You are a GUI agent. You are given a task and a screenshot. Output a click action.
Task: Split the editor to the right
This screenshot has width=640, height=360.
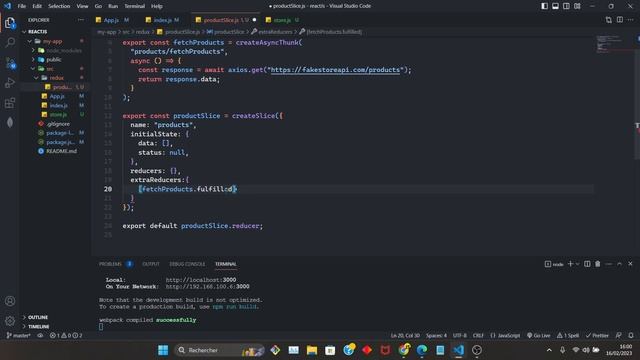[620, 20]
